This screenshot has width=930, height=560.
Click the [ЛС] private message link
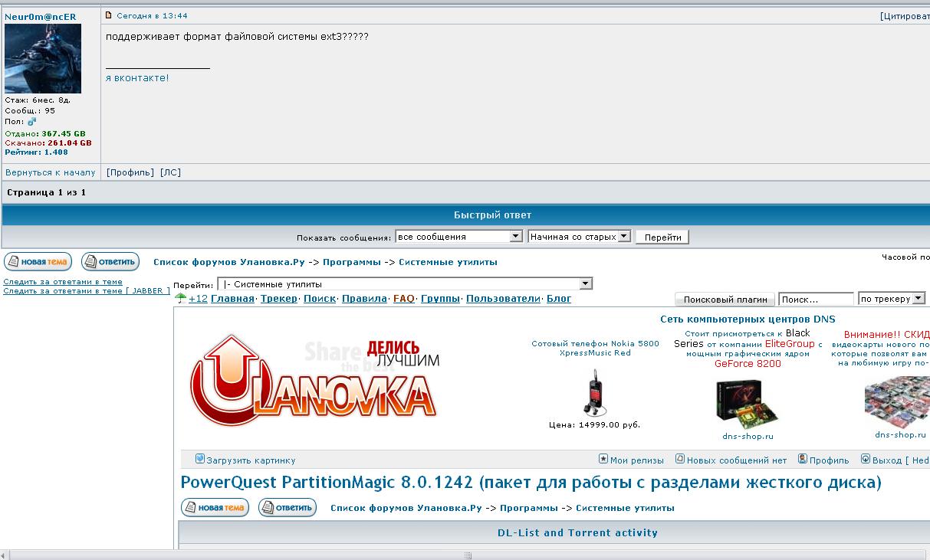coord(170,172)
